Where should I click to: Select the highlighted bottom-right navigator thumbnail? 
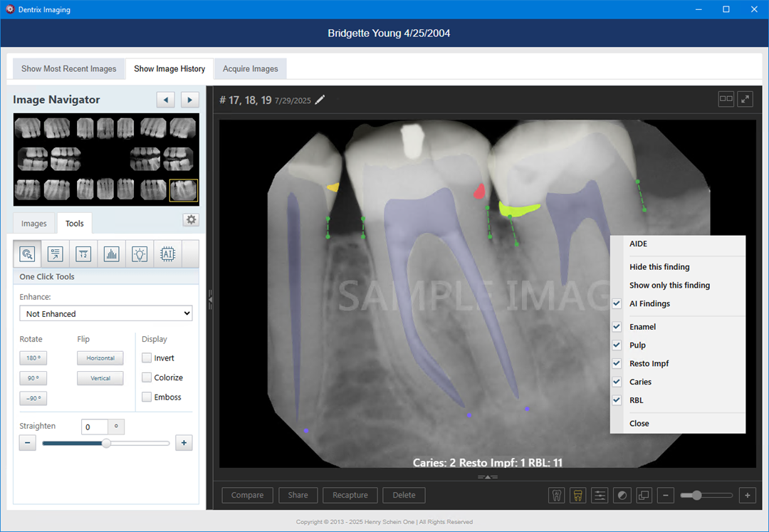click(184, 189)
